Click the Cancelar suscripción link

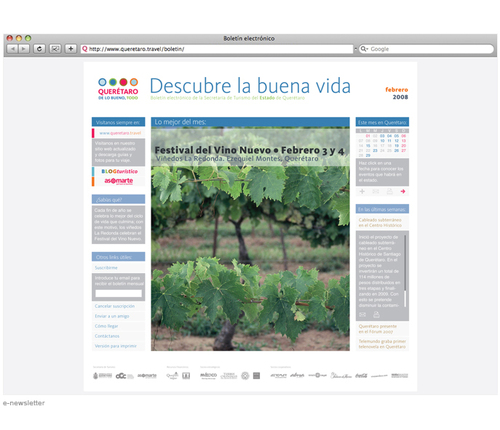[x=115, y=306]
